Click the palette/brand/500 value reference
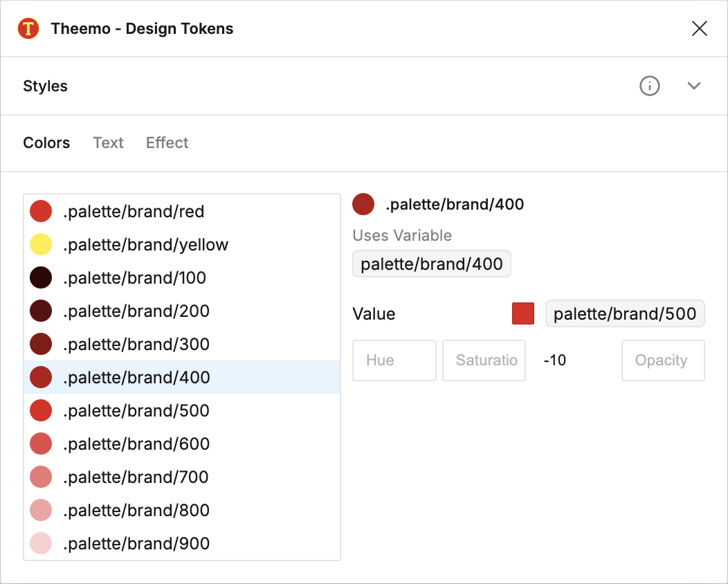 click(x=625, y=313)
